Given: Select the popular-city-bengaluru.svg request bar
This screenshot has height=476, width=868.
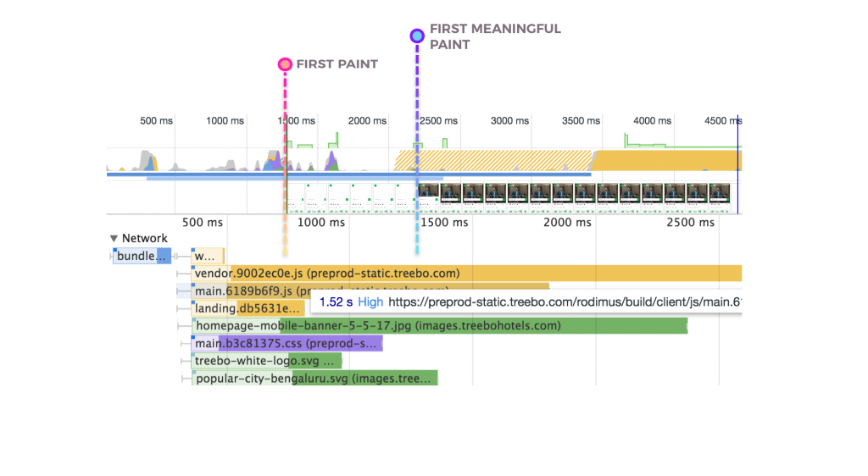Looking at the screenshot, I should click(314, 379).
